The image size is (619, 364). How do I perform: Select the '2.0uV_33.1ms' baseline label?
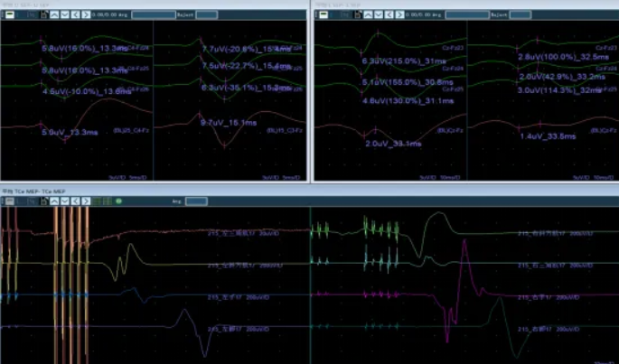[x=393, y=144]
